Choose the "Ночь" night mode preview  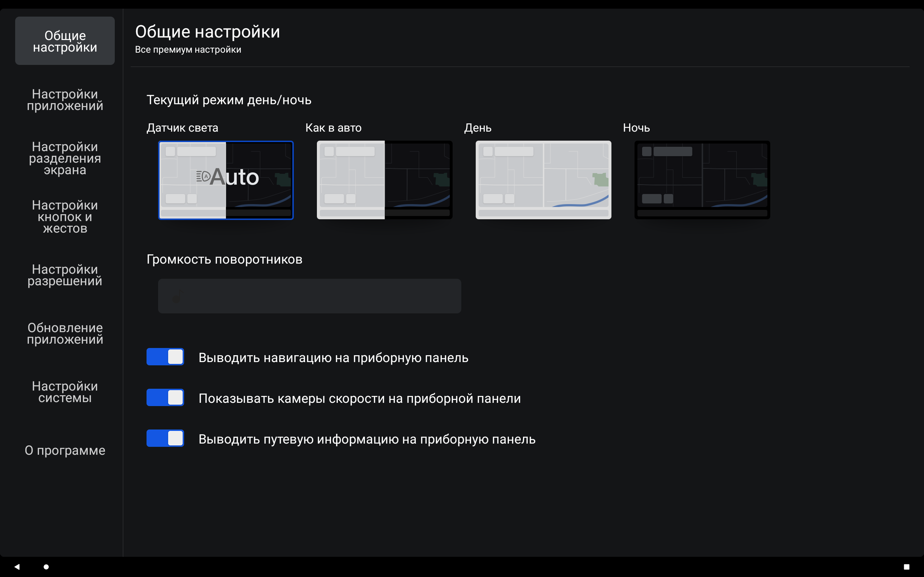[702, 180]
